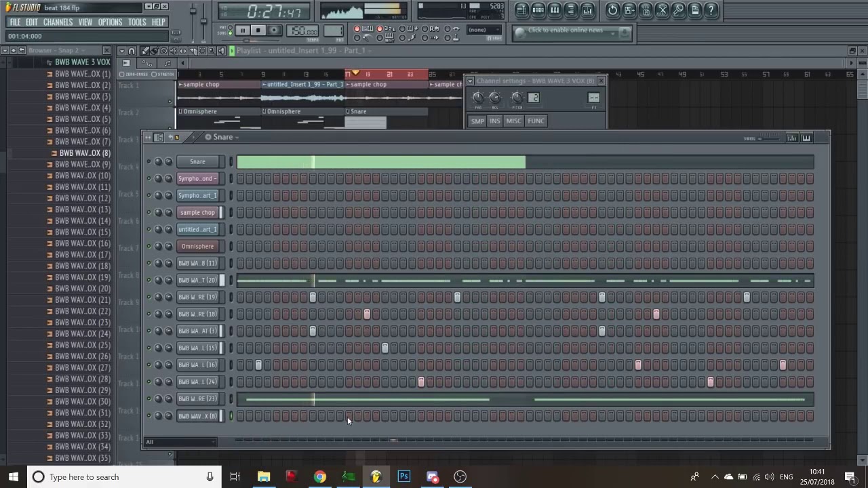Click the keyboard editor icon in the step sequencer

coord(806,138)
